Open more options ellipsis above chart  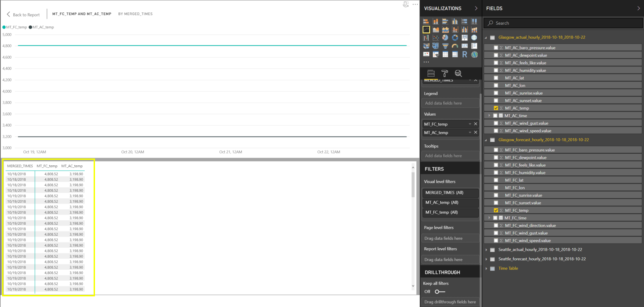tap(415, 4)
